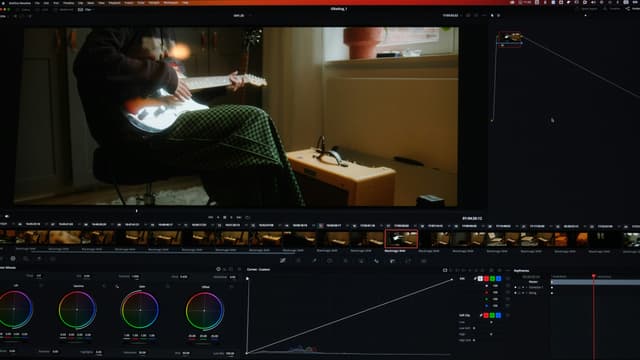Click the Saturation value field
The image size is (640, 360).
[142, 352]
